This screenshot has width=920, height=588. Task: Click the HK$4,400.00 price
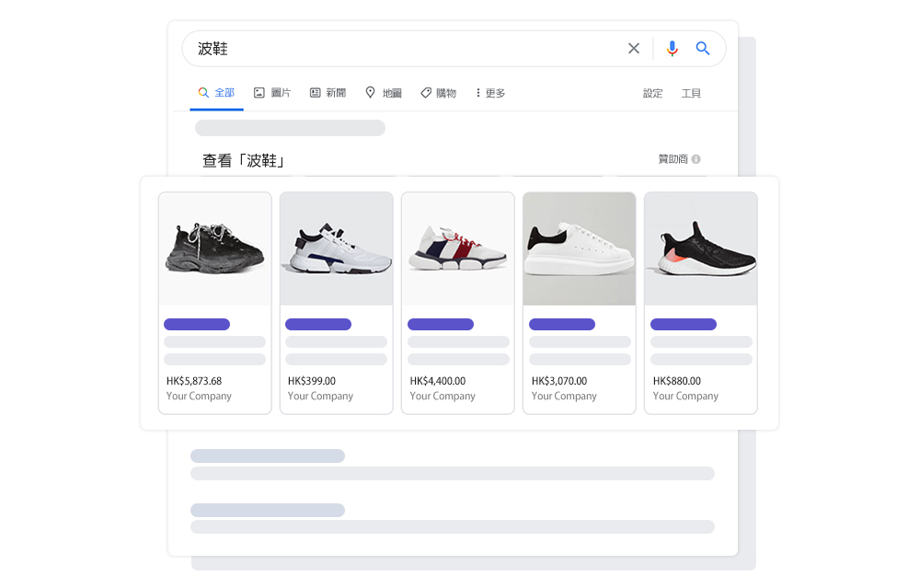click(438, 381)
